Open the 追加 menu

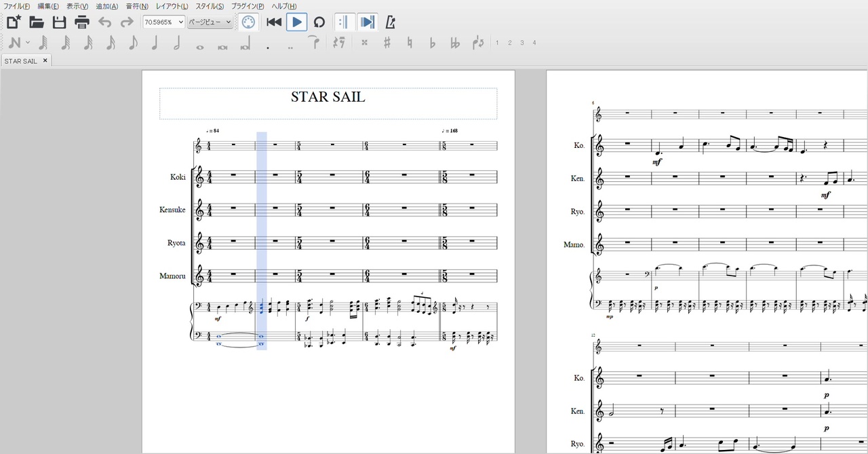click(106, 6)
